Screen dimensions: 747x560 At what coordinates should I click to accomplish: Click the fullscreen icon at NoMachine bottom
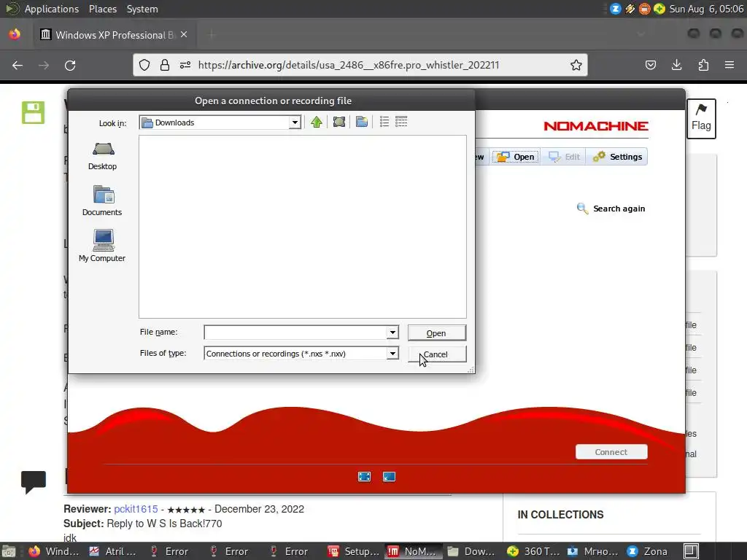[365, 477]
